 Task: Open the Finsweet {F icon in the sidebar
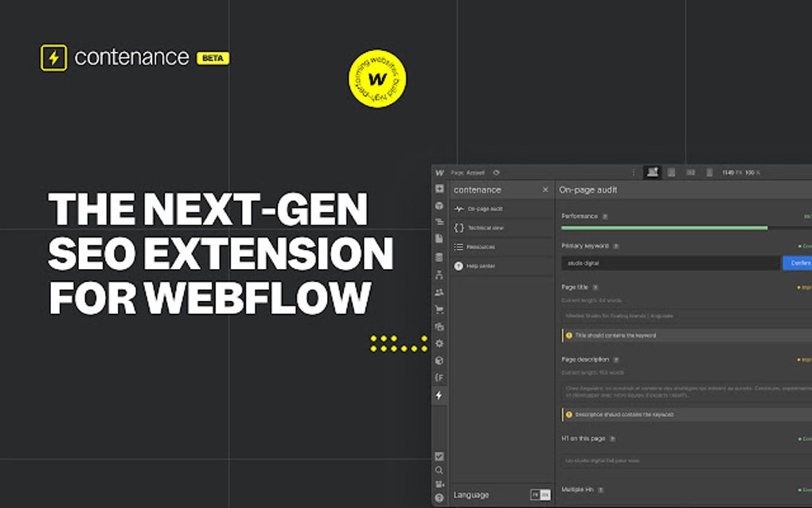pos(439,377)
